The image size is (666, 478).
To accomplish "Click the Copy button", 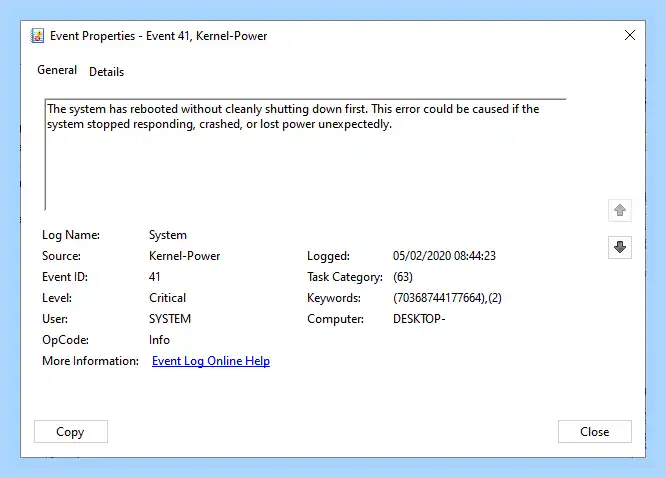I will (71, 432).
